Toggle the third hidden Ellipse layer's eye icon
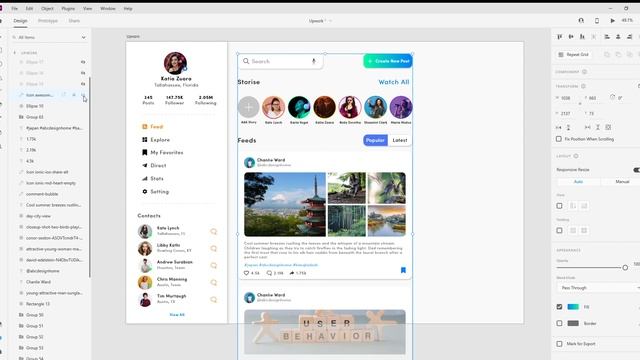Image resolution: width=640 pixels, height=360 pixels. 83,84
